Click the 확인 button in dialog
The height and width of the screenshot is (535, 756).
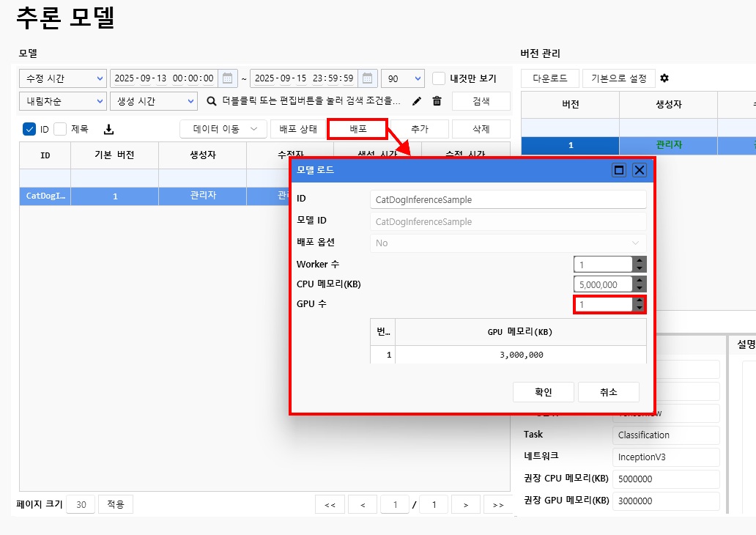(543, 392)
